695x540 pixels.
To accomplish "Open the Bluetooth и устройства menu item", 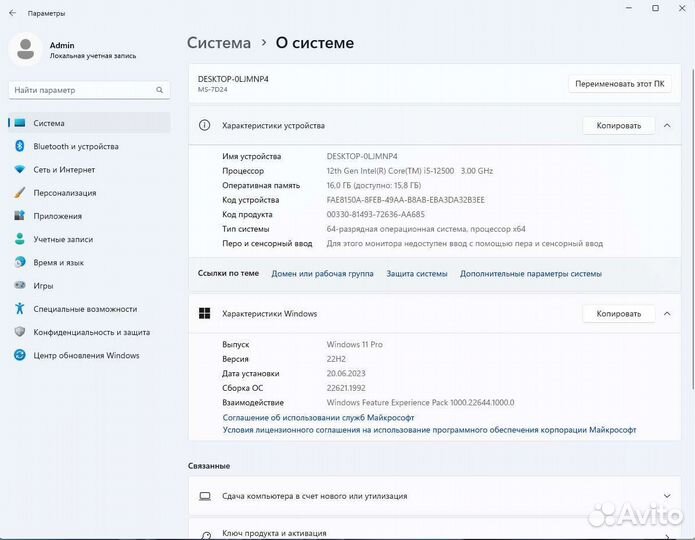I will point(90,146).
